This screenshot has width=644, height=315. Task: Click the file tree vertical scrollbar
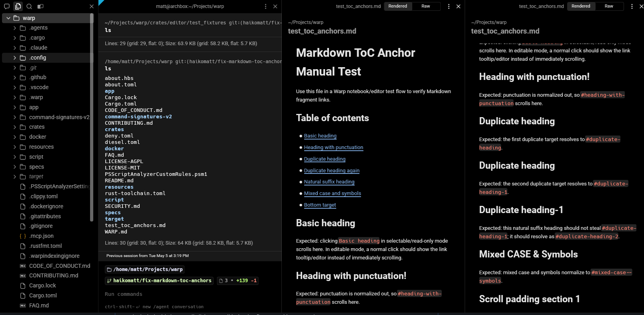pos(92,116)
